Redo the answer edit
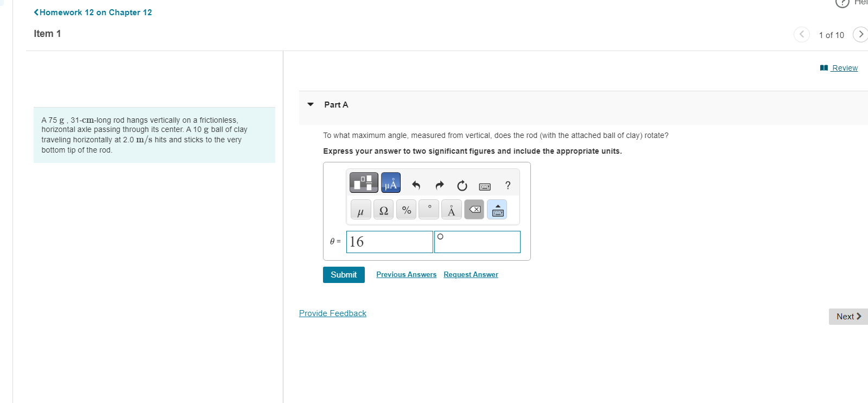 point(440,186)
